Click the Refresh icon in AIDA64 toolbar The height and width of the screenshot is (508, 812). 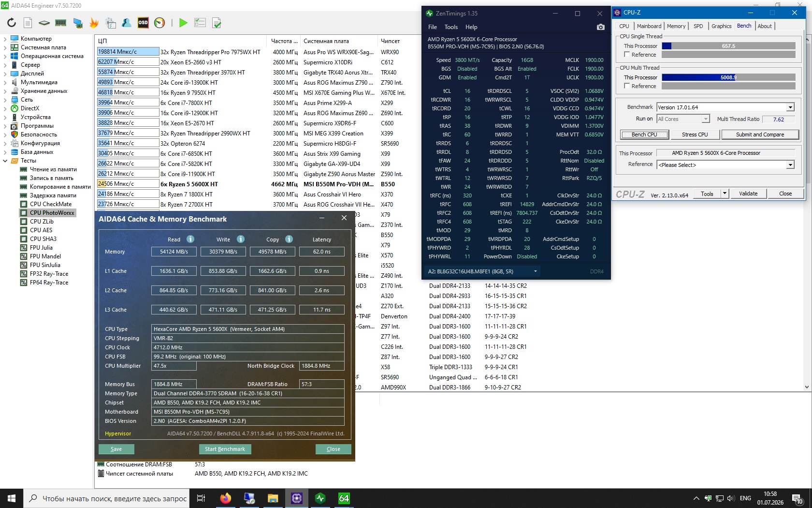(12, 23)
